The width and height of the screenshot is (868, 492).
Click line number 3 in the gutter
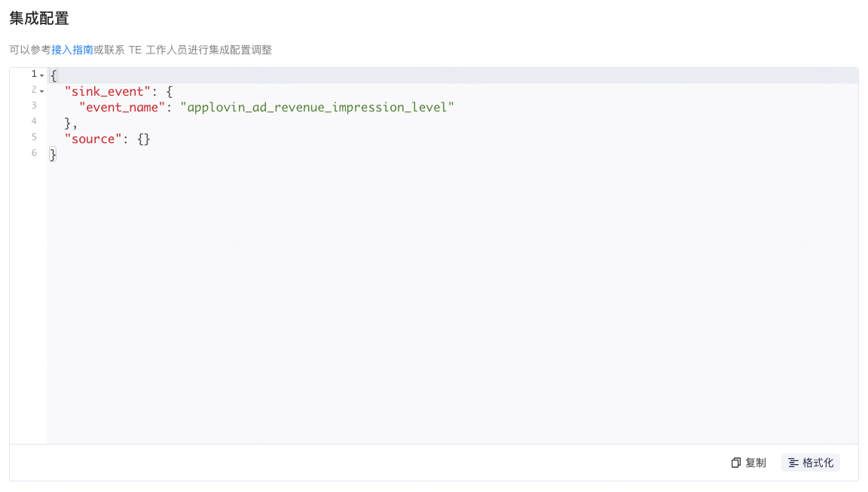[33, 106]
